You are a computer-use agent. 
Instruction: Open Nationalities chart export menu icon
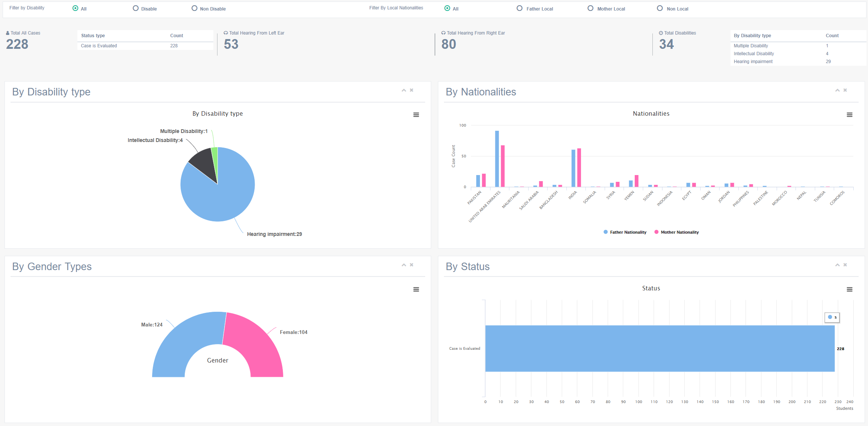pos(849,115)
